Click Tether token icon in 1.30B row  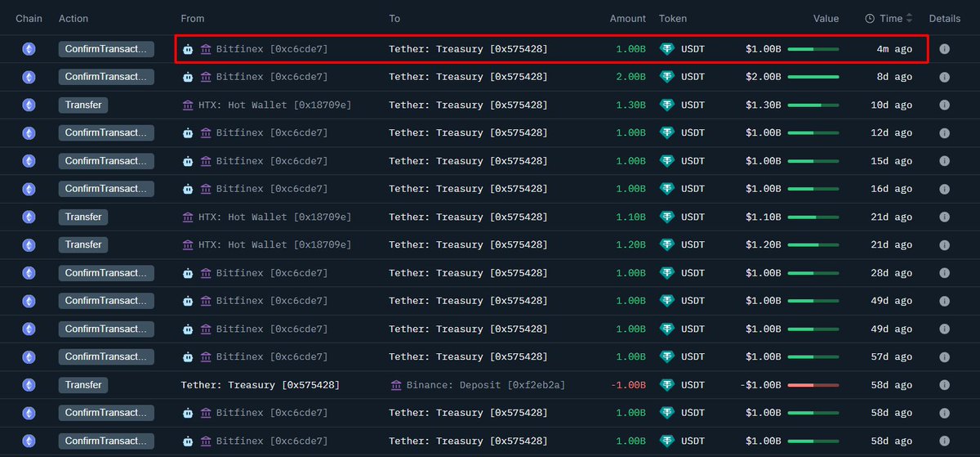(x=667, y=105)
